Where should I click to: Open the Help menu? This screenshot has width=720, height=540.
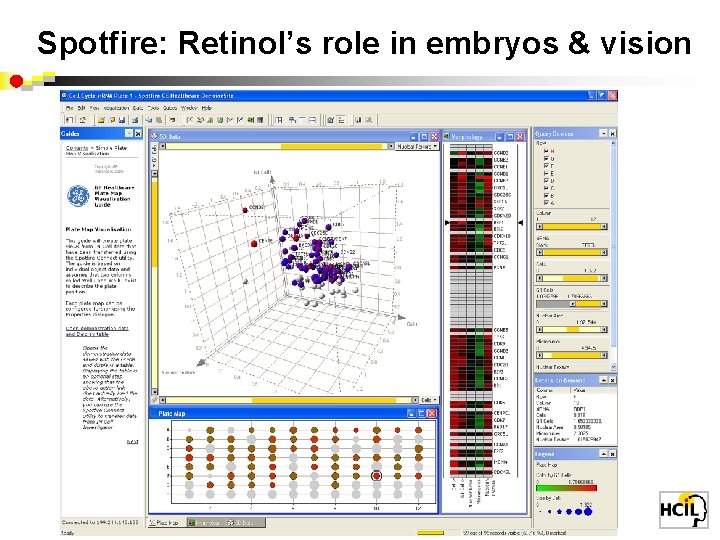click(x=207, y=108)
